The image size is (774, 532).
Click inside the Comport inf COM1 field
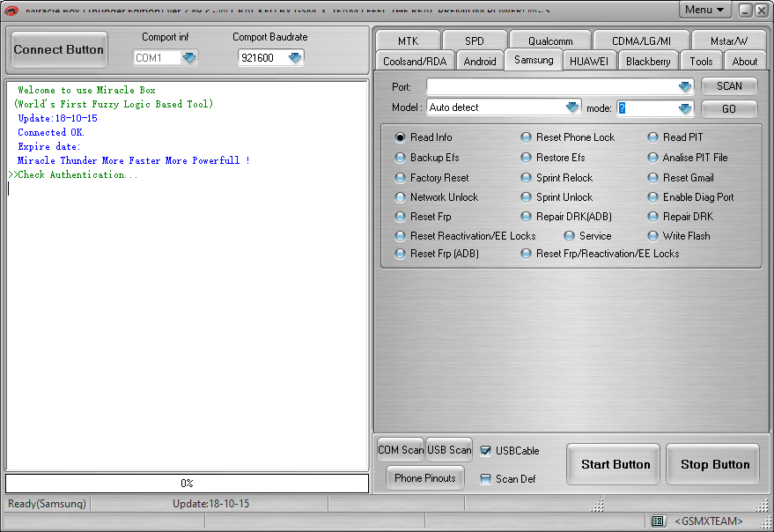[158, 56]
